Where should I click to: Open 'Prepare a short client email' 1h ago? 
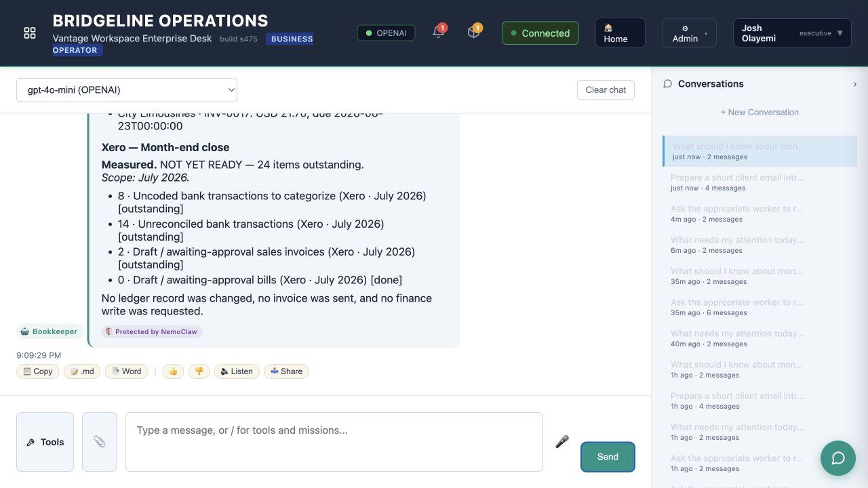760,401
